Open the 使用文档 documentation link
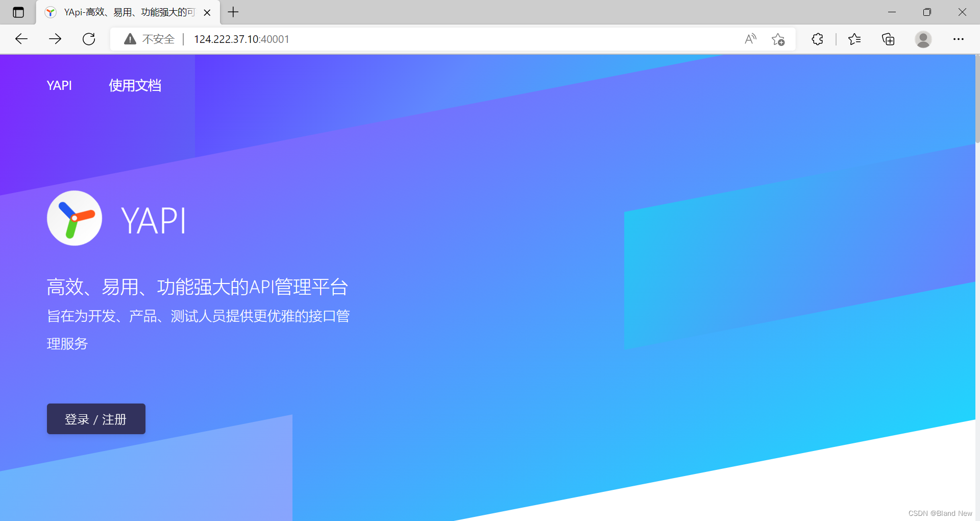This screenshot has width=980, height=521. click(135, 85)
